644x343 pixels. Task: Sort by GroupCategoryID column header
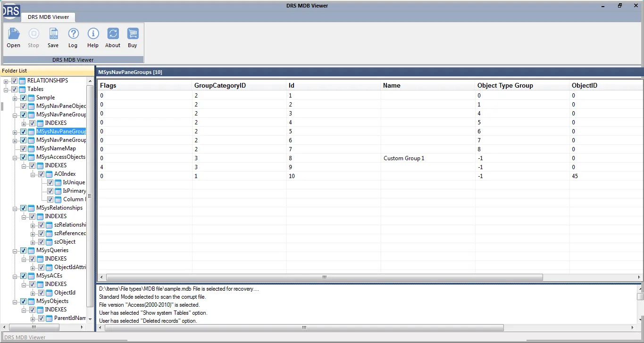220,85
